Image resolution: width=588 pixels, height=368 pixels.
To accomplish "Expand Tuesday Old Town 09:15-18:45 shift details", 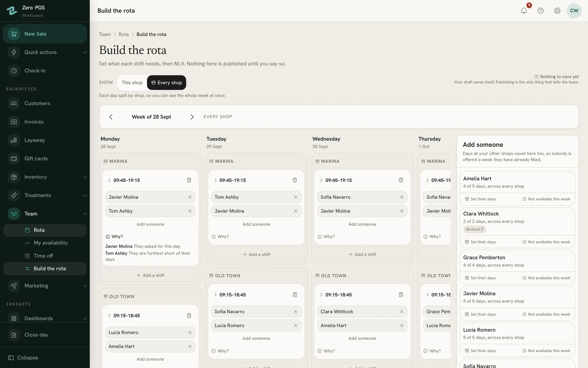I will pos(215,295).
